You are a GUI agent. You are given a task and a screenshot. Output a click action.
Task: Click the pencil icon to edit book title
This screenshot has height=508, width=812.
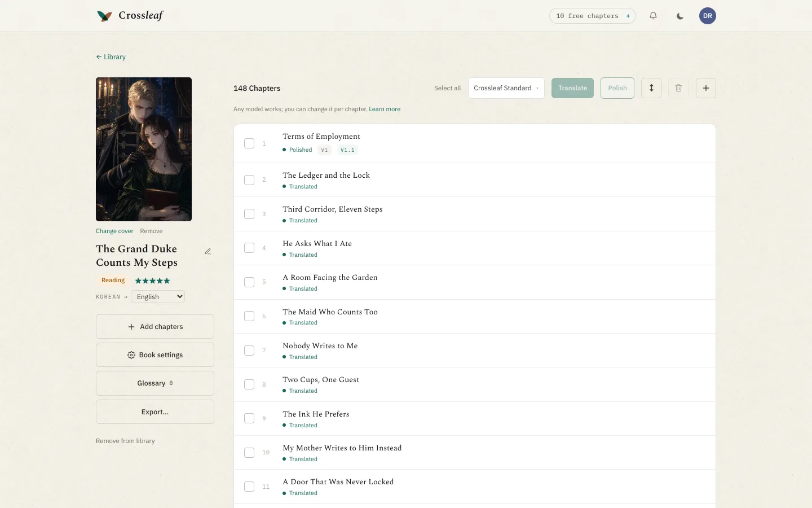[x=208, y=252]
